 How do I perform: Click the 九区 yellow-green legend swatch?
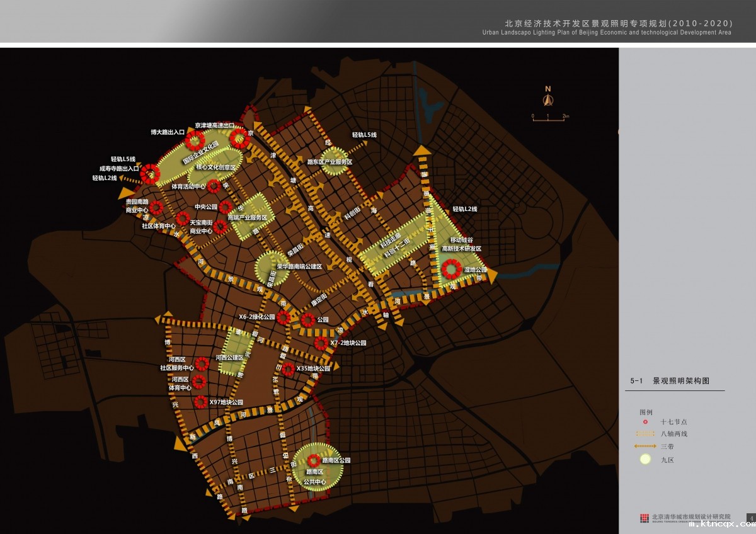coord(645,460)
